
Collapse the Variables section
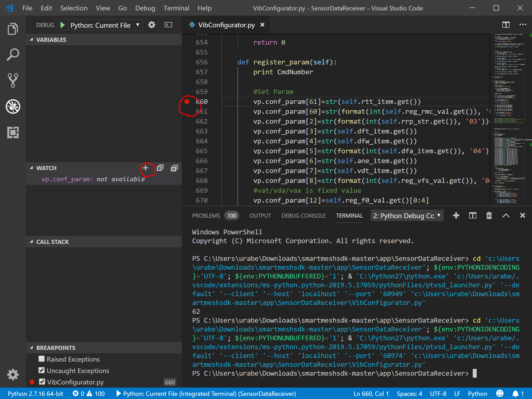coord(31,39)
